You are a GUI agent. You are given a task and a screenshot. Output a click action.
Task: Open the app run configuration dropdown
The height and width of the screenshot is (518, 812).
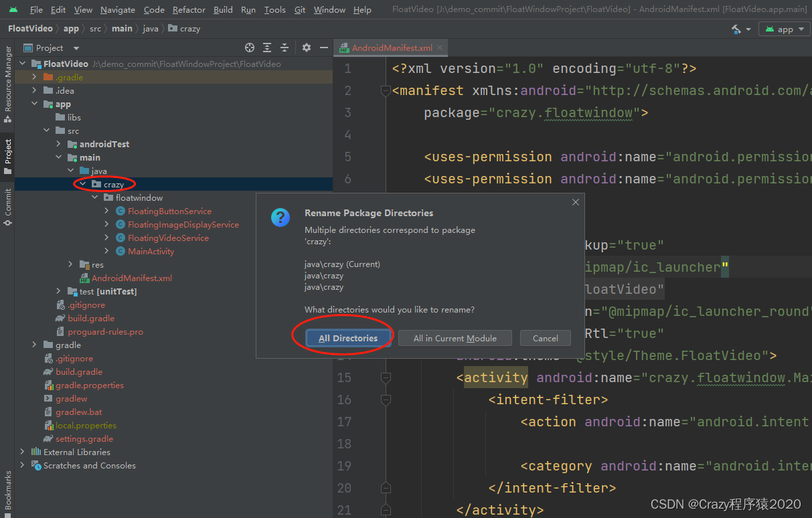[x=785, y=29]
